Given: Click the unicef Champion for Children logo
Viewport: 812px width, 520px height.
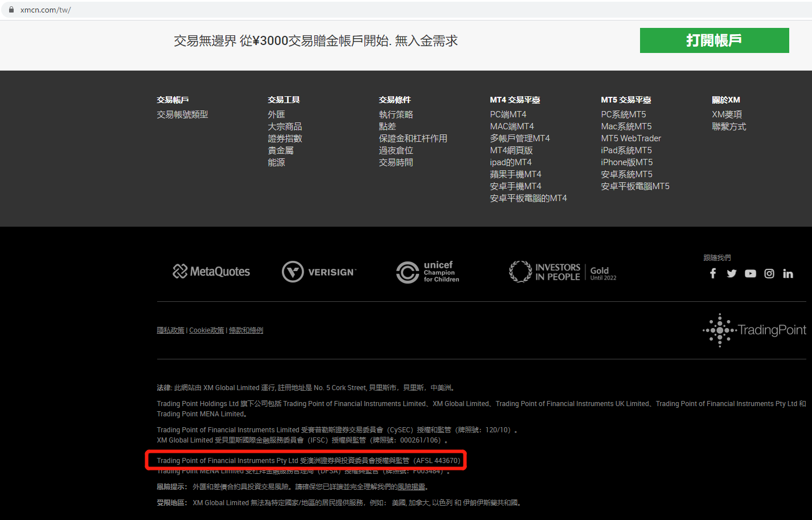Looking at the screenshot, I should point(428,272).
